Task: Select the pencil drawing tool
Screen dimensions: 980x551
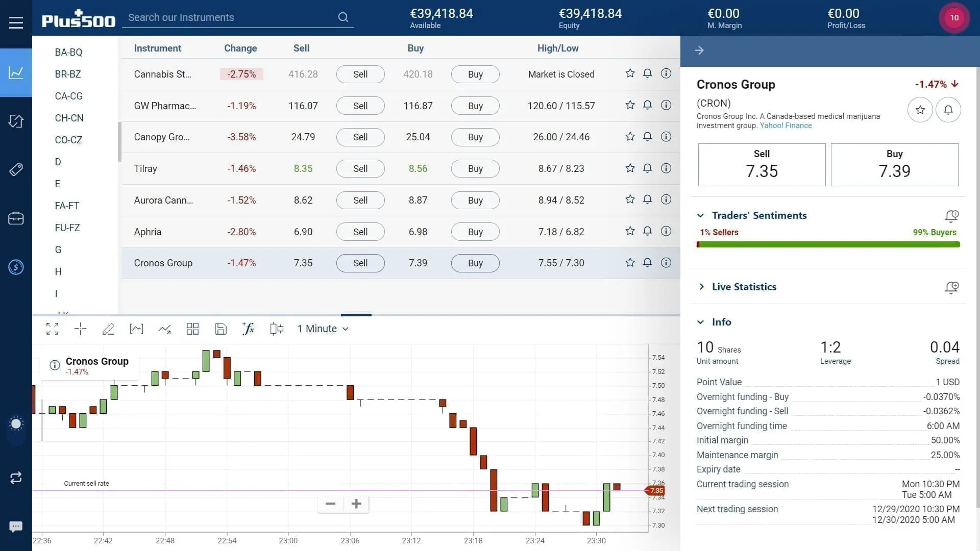Action: click(108, 329)
